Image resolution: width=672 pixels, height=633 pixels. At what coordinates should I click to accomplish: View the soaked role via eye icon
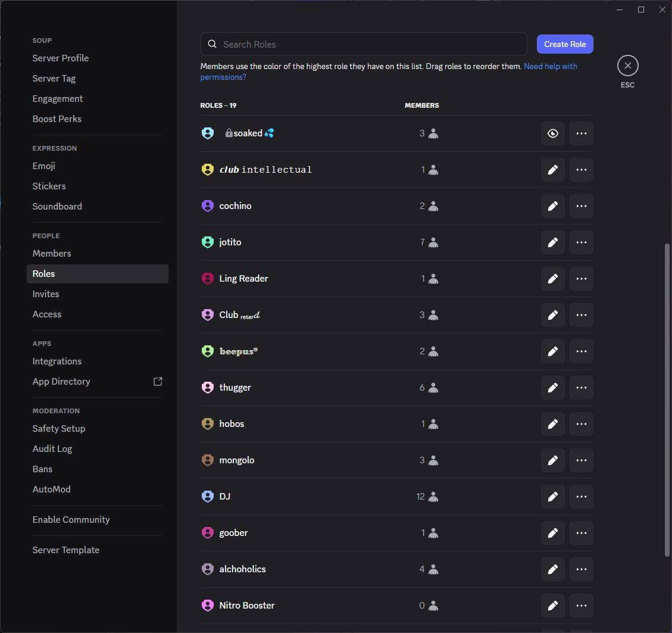click(552, 133)
